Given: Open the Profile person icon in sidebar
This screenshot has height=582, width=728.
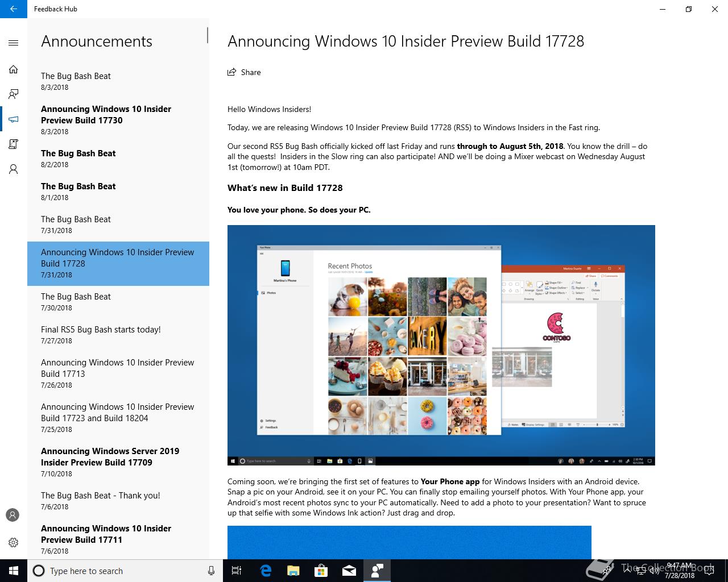Looking at the screenshot, I should tap(14, 169).
